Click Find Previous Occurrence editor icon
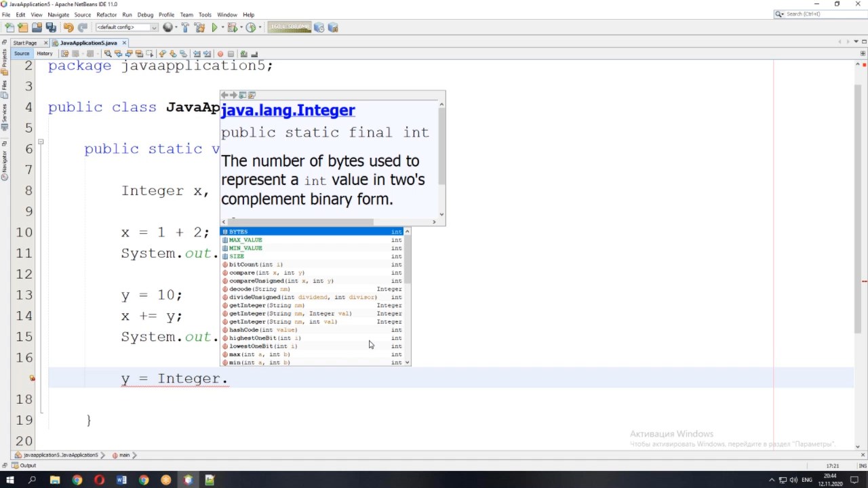The height and width of the screenshot is (488, 868). pos(118,54)
